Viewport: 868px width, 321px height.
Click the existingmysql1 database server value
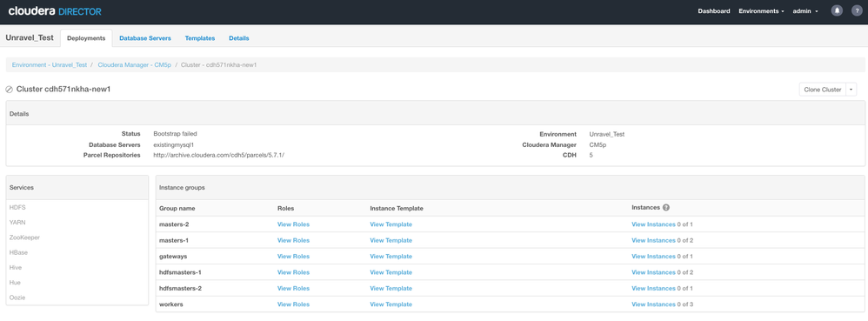click(x=175, y=144)
